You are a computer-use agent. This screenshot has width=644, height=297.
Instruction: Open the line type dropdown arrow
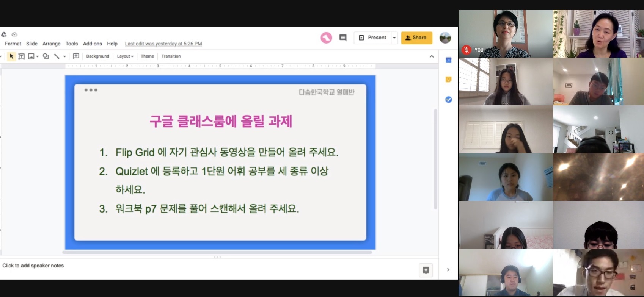click(64, 56)
